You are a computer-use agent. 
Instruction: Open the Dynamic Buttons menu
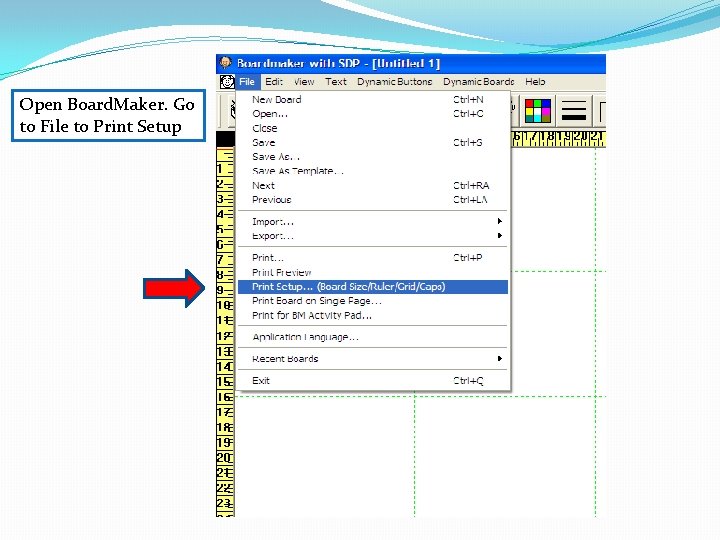tap(394, 82)
